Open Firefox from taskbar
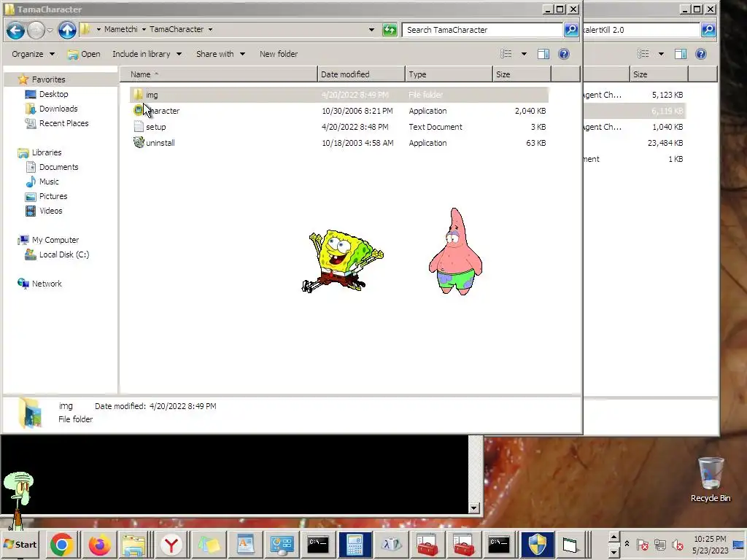747x560 pixels. click(x=99, y=544)
